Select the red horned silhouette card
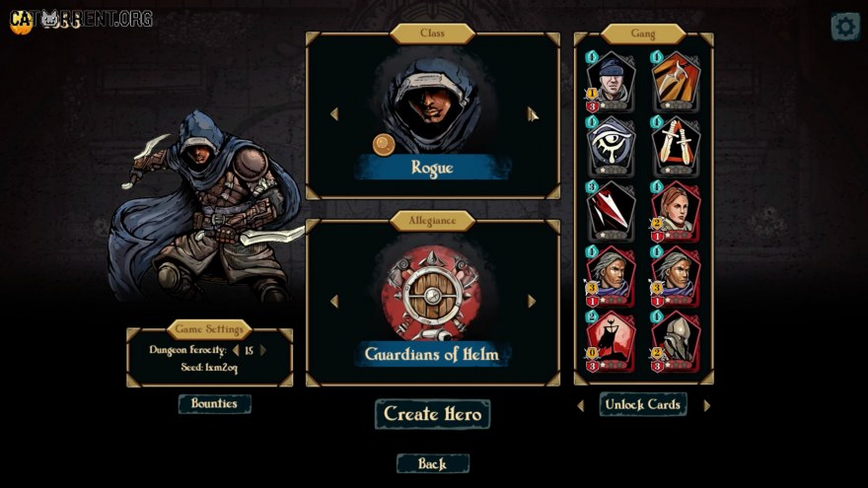Image resolution: width=868 pixels, height=488 pixels. 611,341
